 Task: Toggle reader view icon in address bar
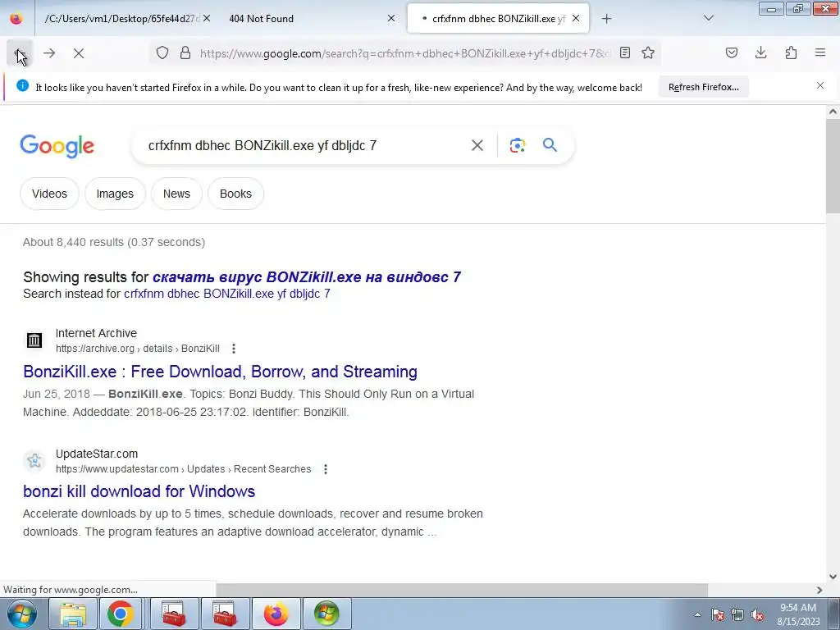pos(624,53)
